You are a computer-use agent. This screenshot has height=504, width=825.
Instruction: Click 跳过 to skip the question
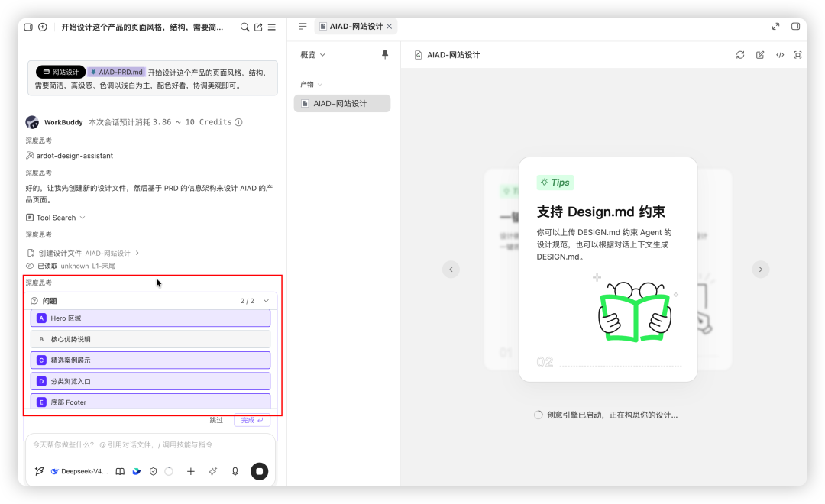click(x=216, y=420)
